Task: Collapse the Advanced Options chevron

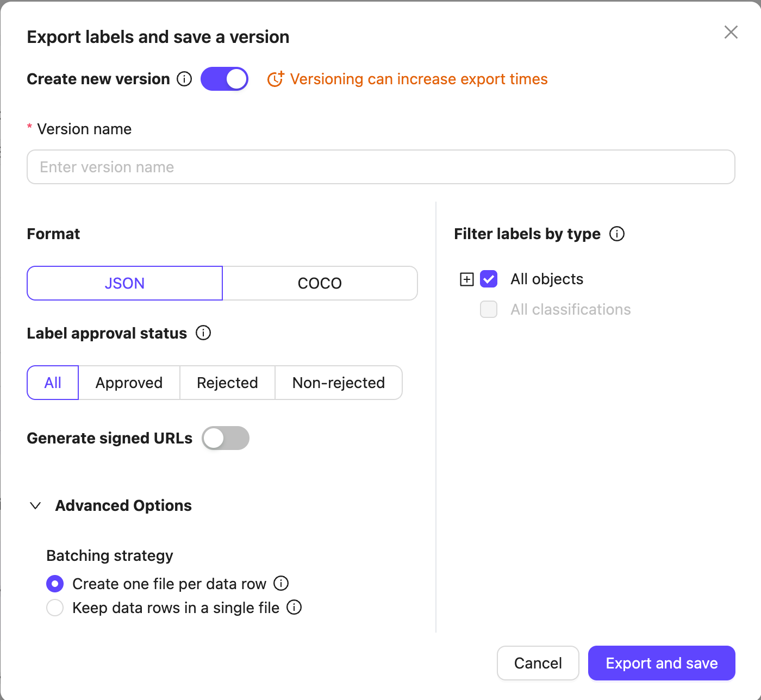Action: 35,505
